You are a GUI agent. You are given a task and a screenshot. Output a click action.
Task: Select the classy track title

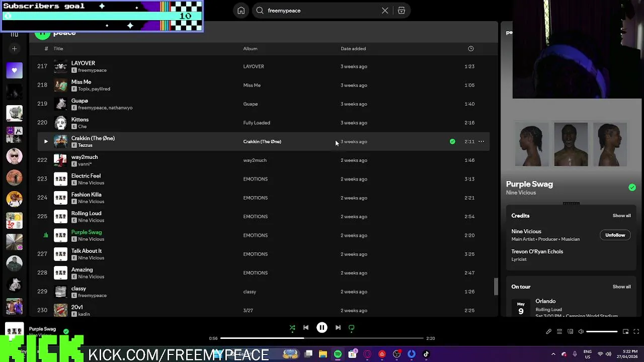(x=78, y=289)
